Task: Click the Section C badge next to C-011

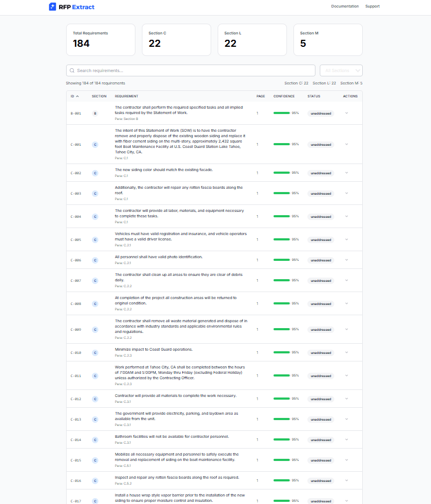Action: tap(95, 376)
